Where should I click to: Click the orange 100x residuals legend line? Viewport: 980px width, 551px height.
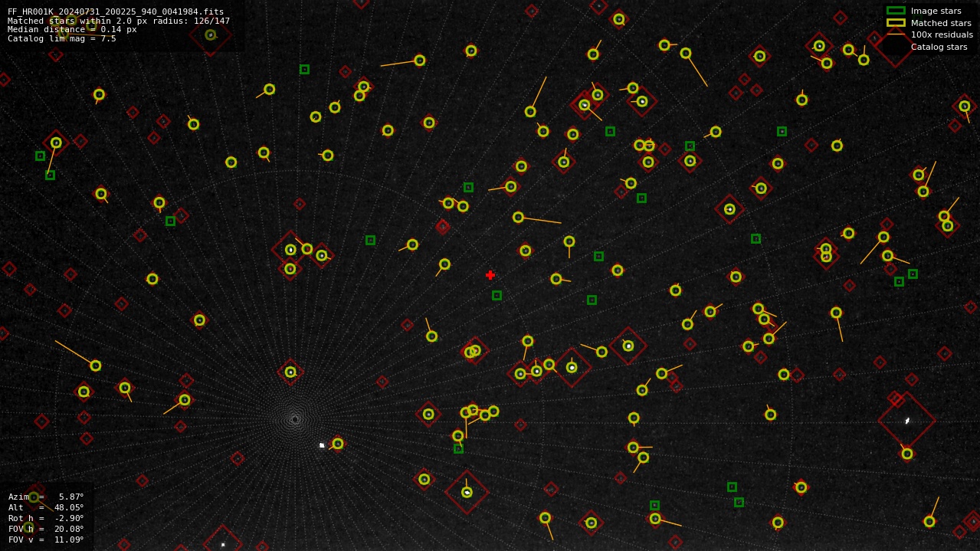pyautogui.click(x=896, y=34)
